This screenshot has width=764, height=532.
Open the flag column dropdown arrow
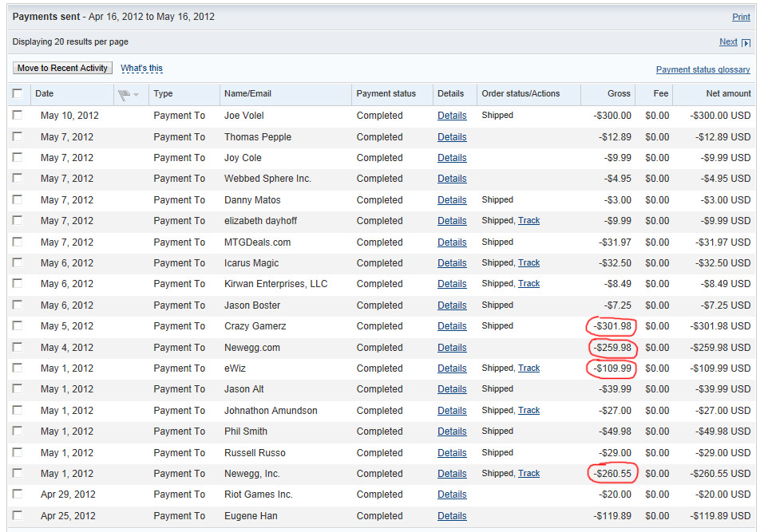click(x=137, y=94)
